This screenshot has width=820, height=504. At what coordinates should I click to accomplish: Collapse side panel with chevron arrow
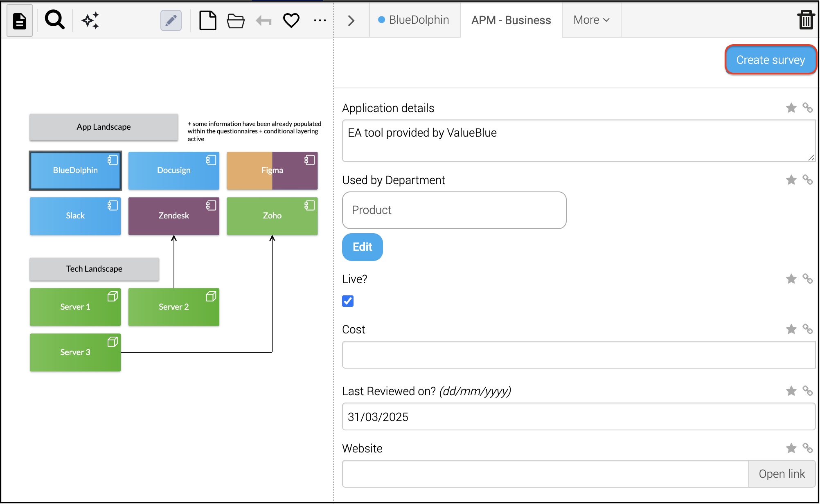tap(351, 20)
